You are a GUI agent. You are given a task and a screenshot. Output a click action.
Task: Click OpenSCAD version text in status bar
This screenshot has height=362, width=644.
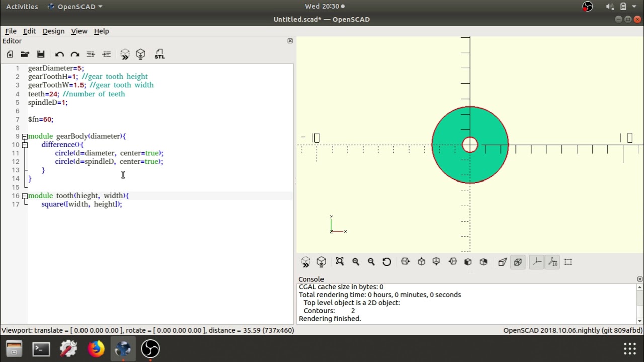(573, 330)
